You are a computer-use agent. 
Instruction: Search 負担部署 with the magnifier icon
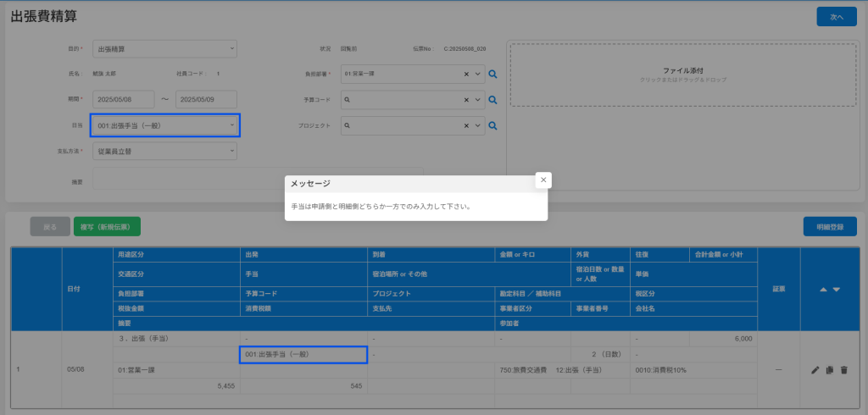[x=492, y=75]
